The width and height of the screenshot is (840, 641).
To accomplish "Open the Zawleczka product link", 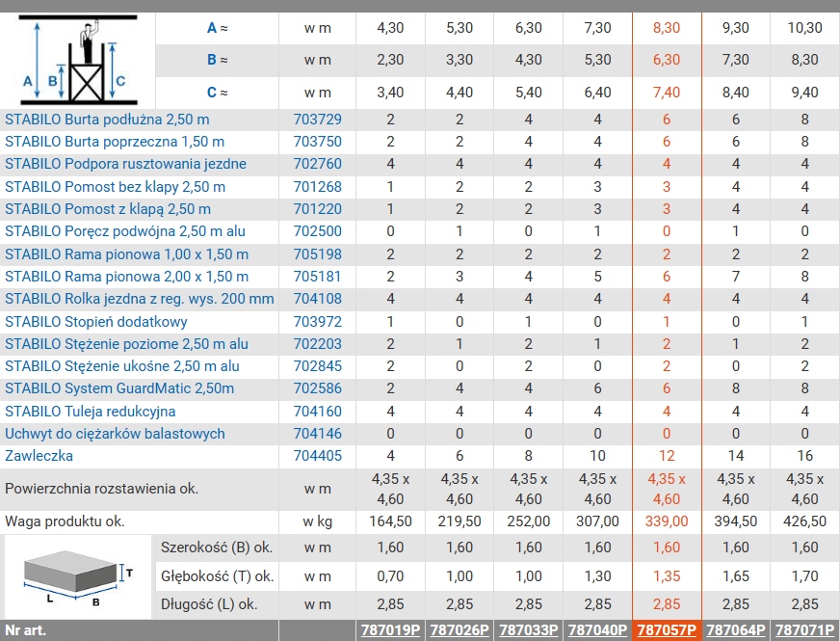I will [x=39, y=456].
